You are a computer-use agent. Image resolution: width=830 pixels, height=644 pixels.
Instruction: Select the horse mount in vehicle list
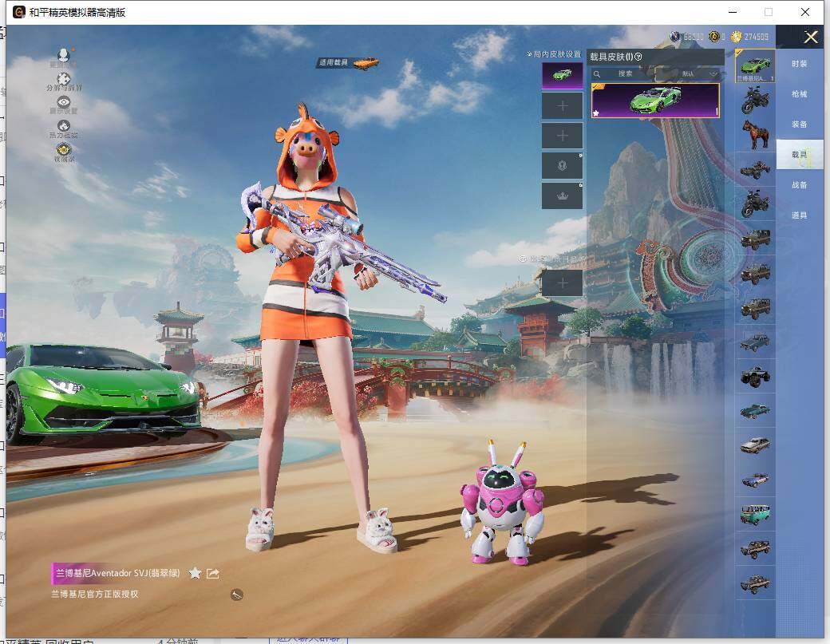click(x=754, y=133)
